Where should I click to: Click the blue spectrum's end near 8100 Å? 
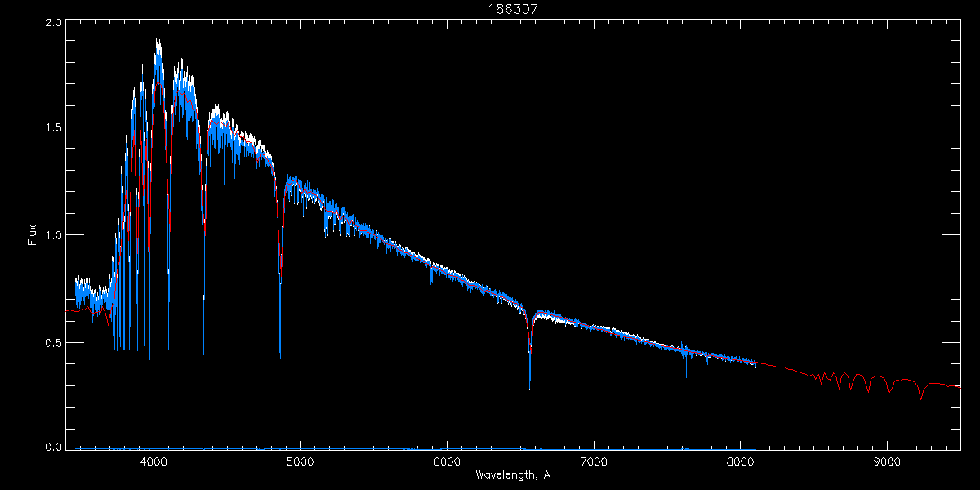[x=755, y=364]
